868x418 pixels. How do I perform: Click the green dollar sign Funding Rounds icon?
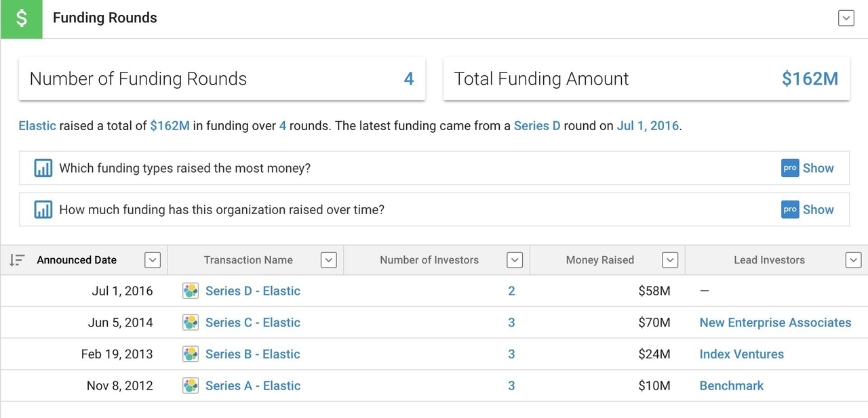(21, 19)
